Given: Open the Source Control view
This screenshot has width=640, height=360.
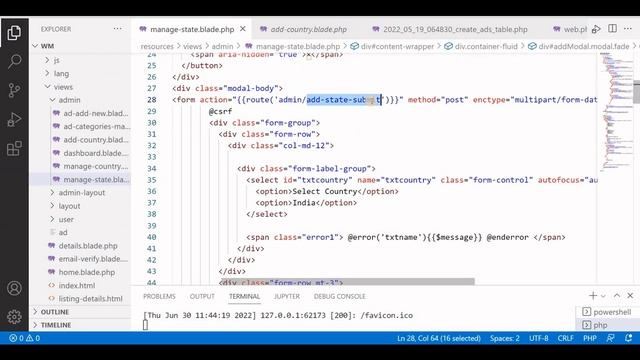Looking at the screenshot, I should (x=14, y=90).
